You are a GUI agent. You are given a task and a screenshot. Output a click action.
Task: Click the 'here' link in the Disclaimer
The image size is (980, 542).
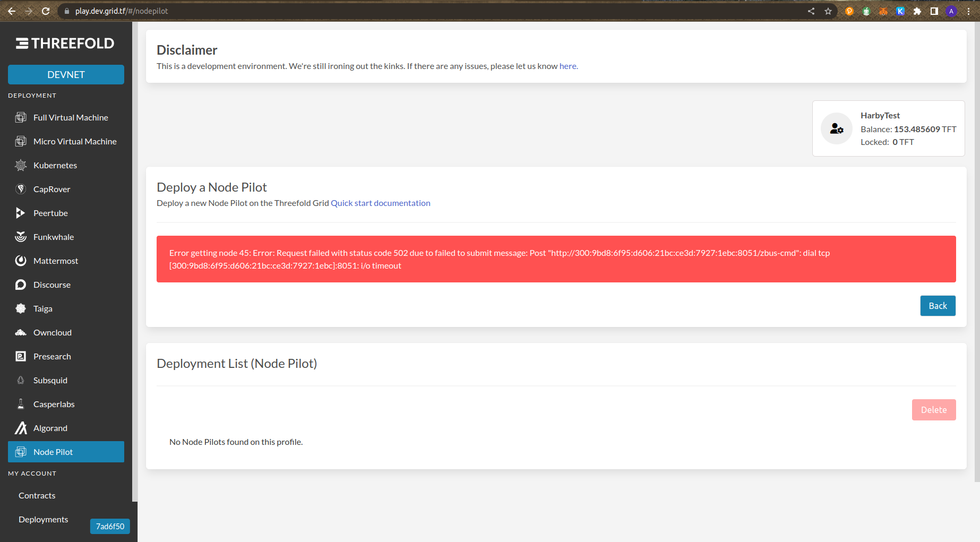(x=568, y=66)
